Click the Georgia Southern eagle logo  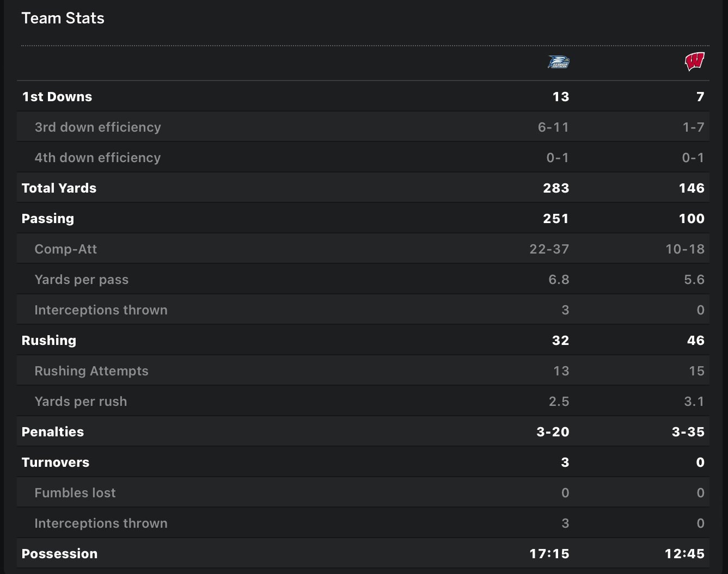558,62
